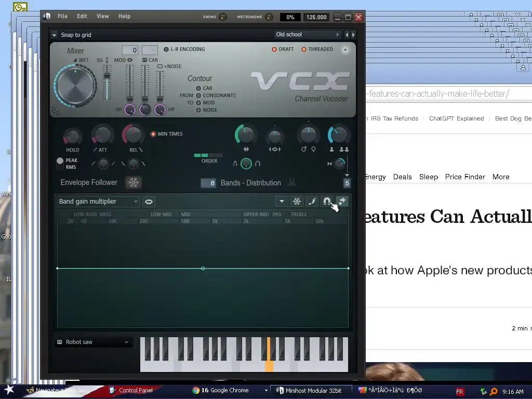
Task: Click the MOD high-pass knob
Action: tap(129, 110)
